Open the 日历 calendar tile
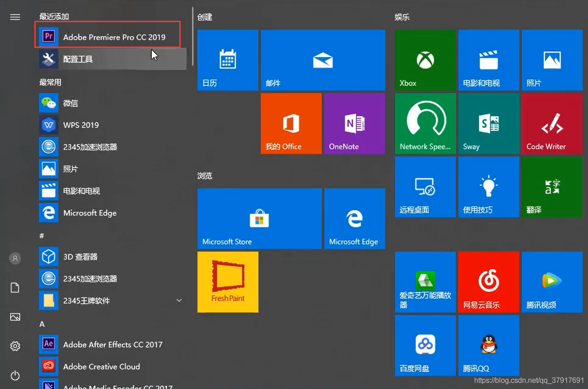The width and height of the screenshot is (588, 389). coord(228,60)
